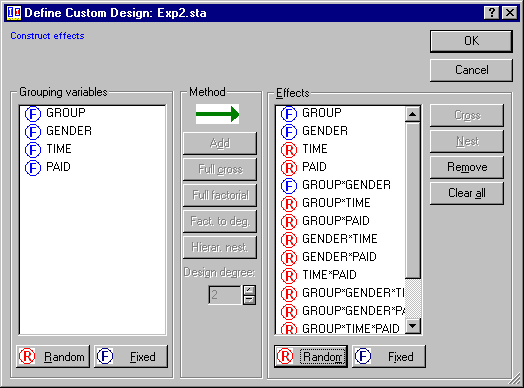Image resolution: width=524 pixels, height=388 pixels.
Task: Click the red R icon of TIME in Effects
Action: click(289, 150)
